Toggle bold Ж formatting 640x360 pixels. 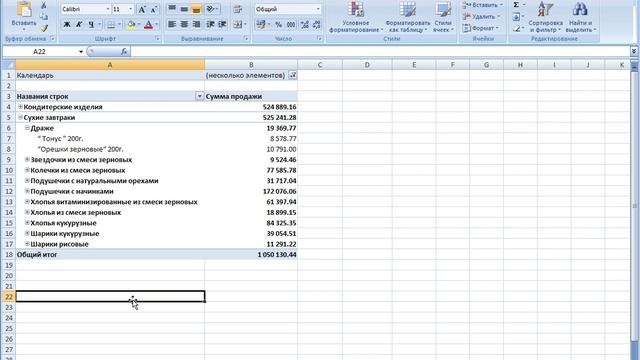click(x=67, y=25)
